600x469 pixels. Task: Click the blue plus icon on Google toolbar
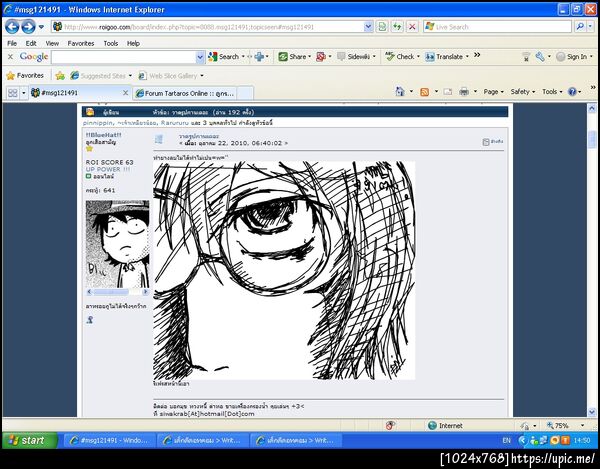point(259,57)
